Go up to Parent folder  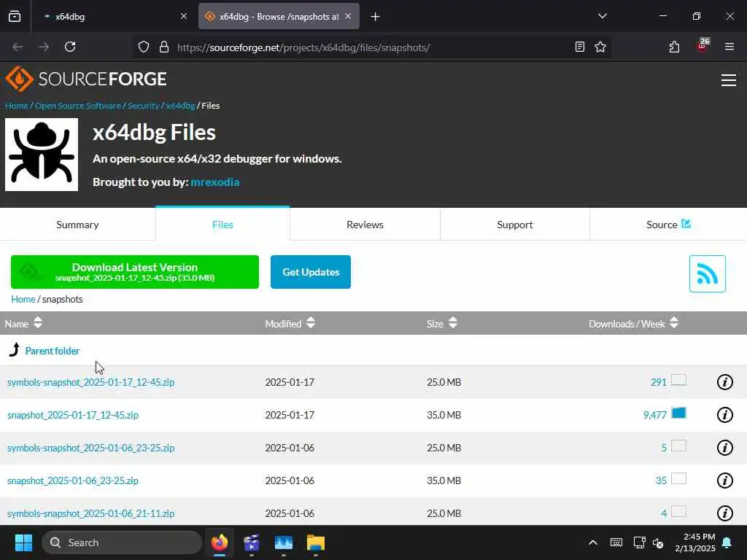(x=53, y=351)
